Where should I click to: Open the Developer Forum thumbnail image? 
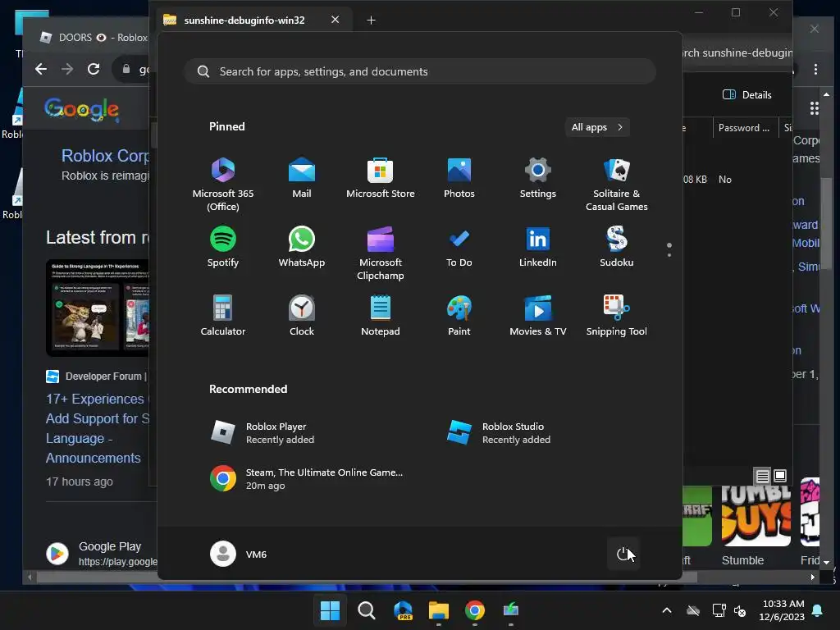(x=98, y=308)
